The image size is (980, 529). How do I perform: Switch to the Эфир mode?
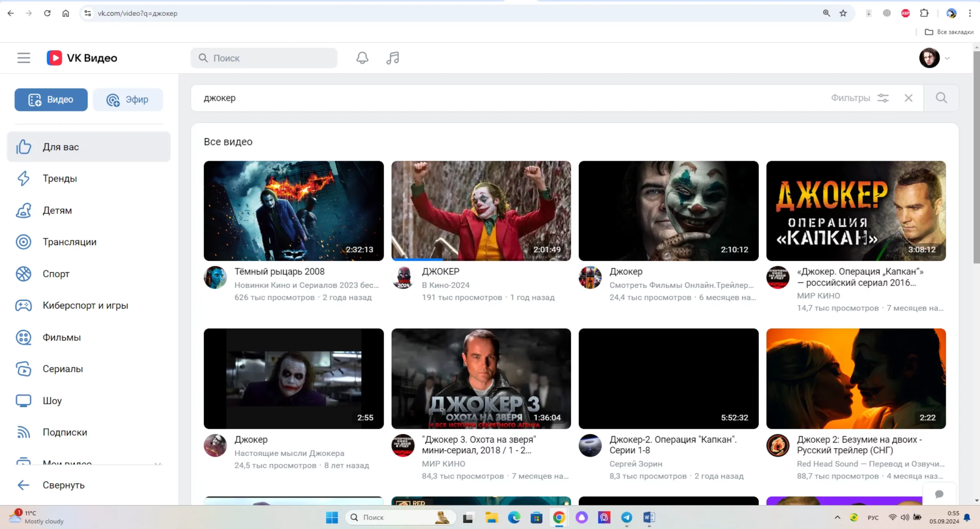(127, 100)
